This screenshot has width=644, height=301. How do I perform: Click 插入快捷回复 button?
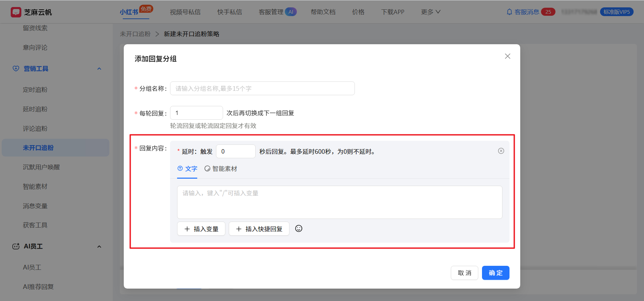click(x=259, y=229)
